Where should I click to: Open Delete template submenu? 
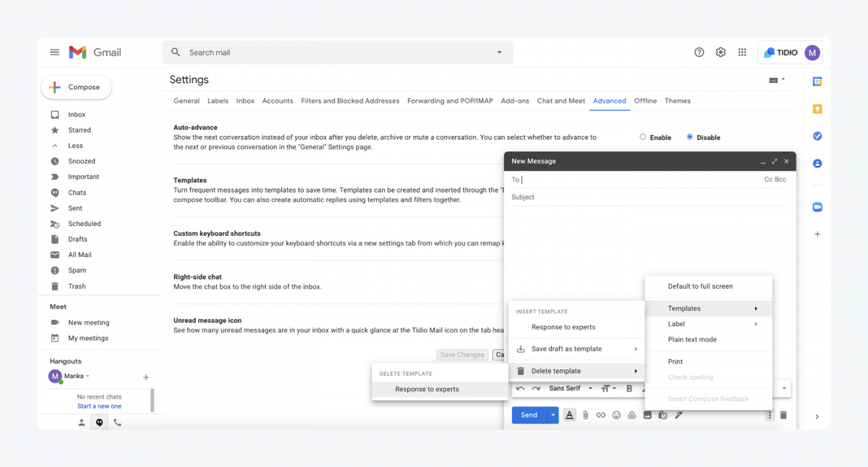[576, 371]
